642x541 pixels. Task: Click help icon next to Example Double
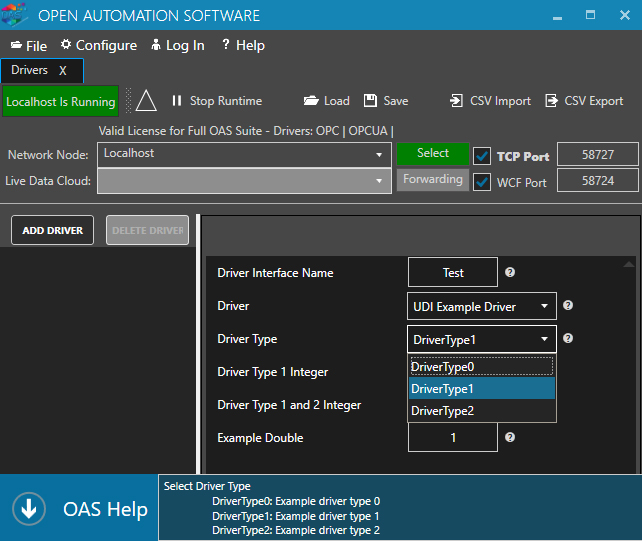click(510, 437)
